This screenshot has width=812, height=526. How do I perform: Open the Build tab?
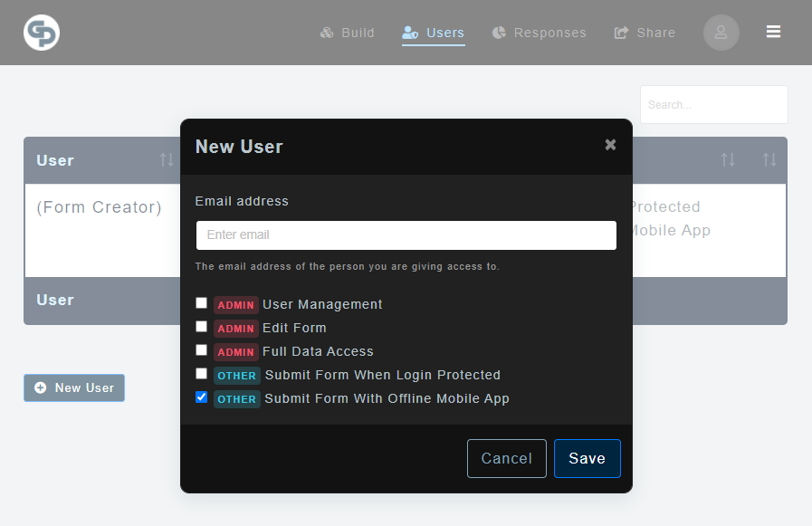pyautogui.click(x=348, y=32)
